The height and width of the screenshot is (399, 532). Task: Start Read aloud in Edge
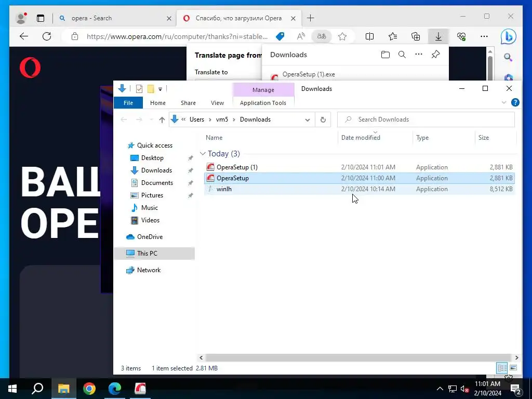pyautogui.click(x=301, y=36)
